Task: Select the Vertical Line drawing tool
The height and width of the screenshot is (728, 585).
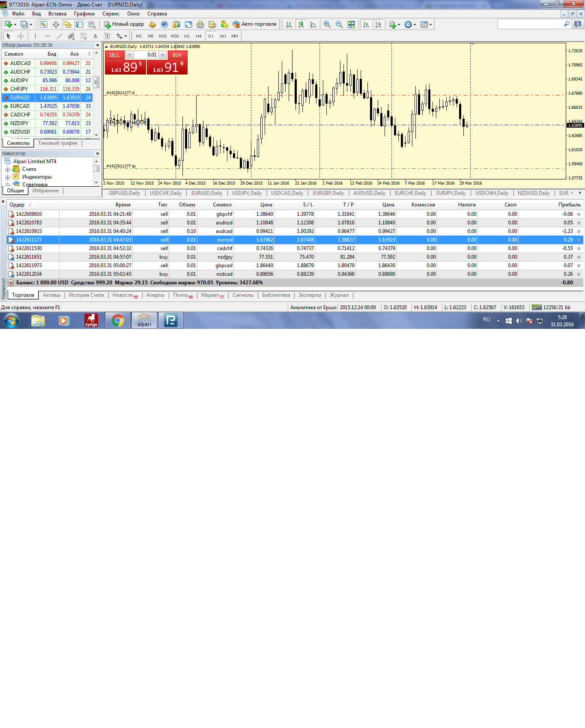Action: (35, 36)
